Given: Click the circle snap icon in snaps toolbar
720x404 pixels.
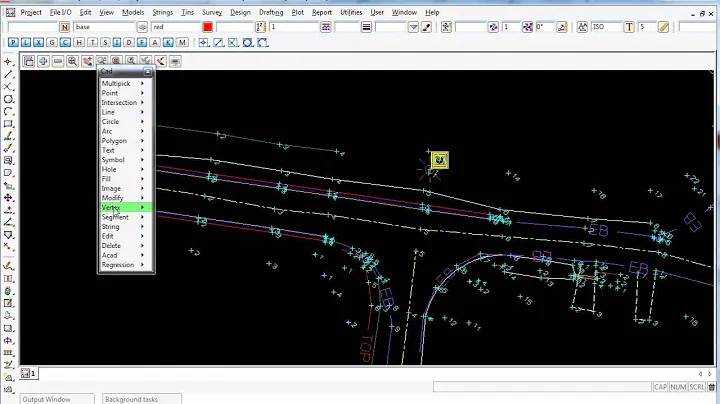Looking at the screenshot, I should coord(248,43).
